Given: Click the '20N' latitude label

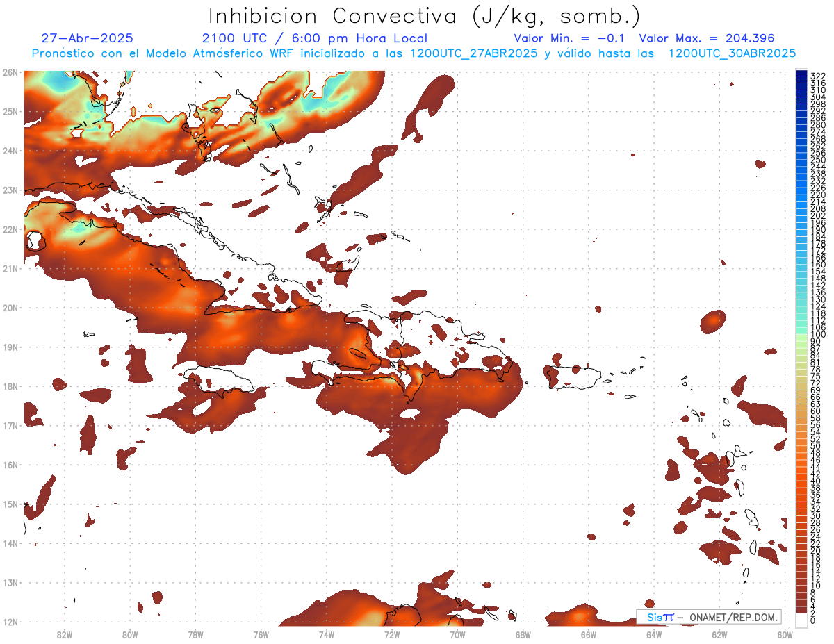Looking at the screenshot, I should point(10,307).
